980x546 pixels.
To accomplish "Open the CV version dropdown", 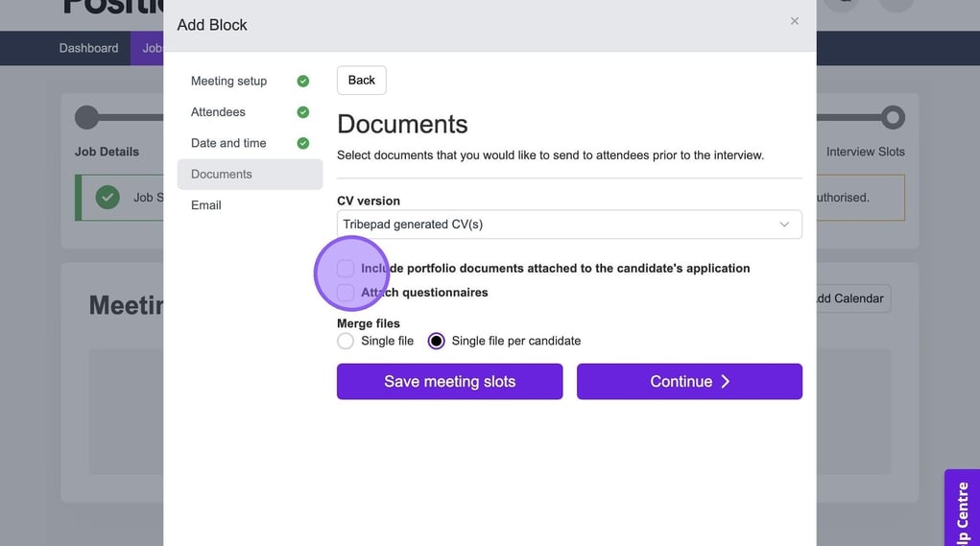I will (x=568, y=225).
